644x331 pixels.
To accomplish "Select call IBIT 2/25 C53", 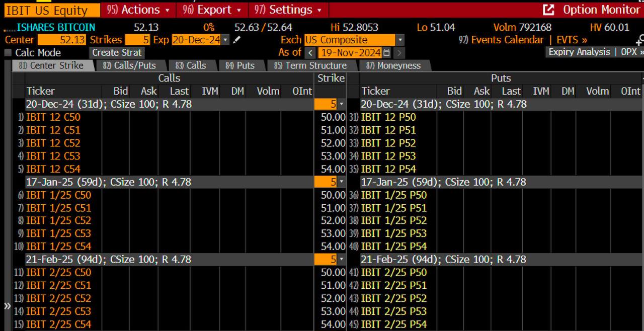I will tap(59, 311).
